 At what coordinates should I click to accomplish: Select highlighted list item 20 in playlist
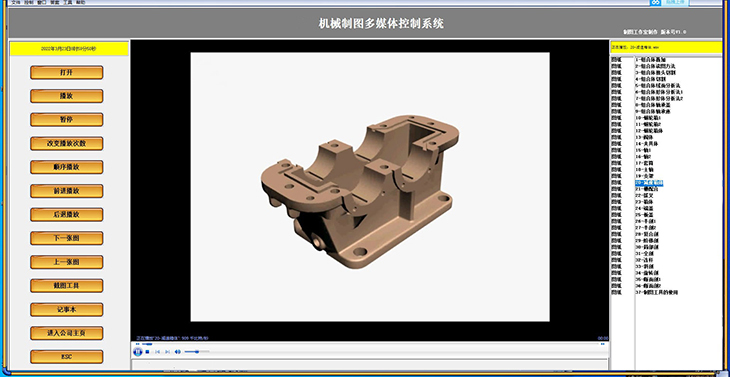pyautogui.click(x=649, y=183)
